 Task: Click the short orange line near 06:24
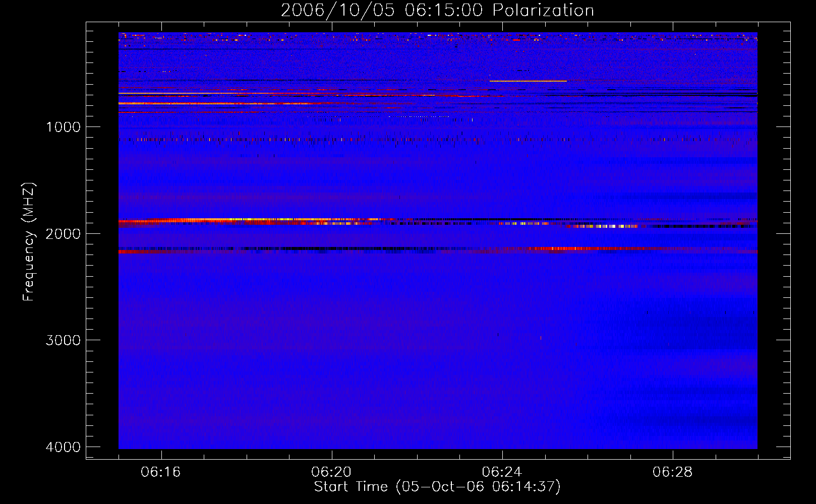528,81
